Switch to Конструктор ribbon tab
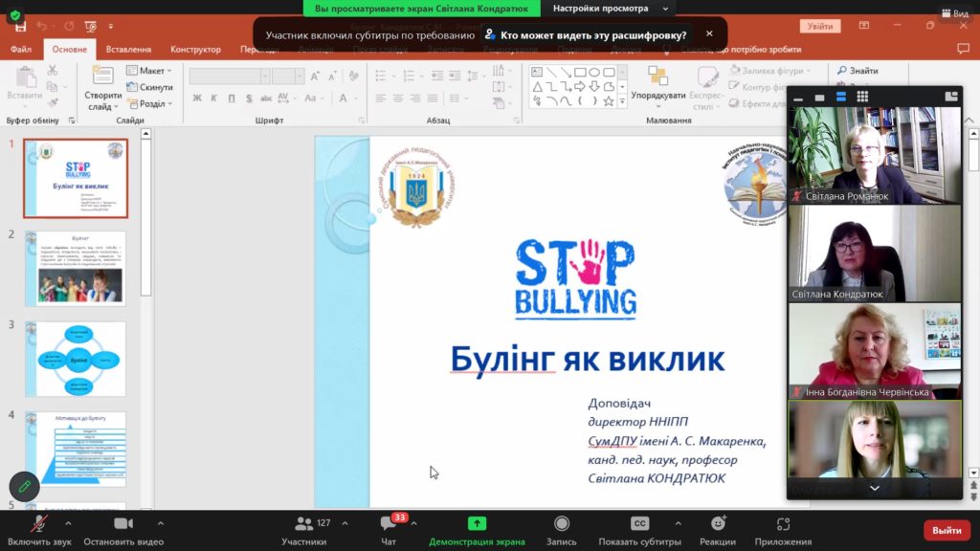Image resolution: width=980 pixels, height=551 pixels. pyautogui.click(x=195, y=50)
